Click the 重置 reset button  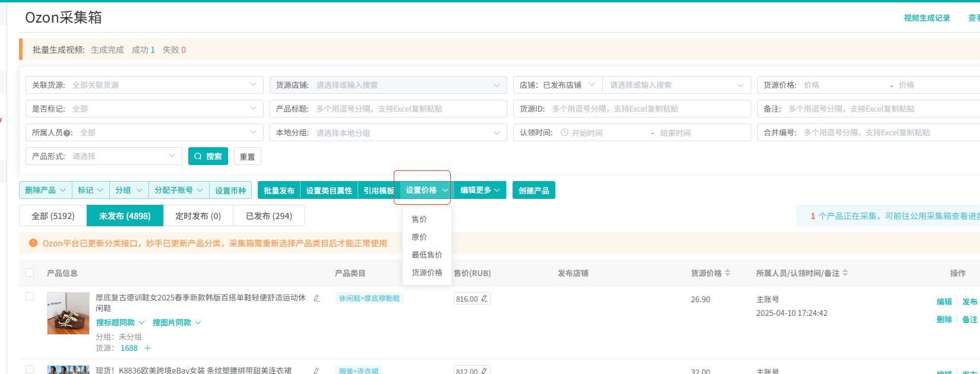tap(248, 156)
